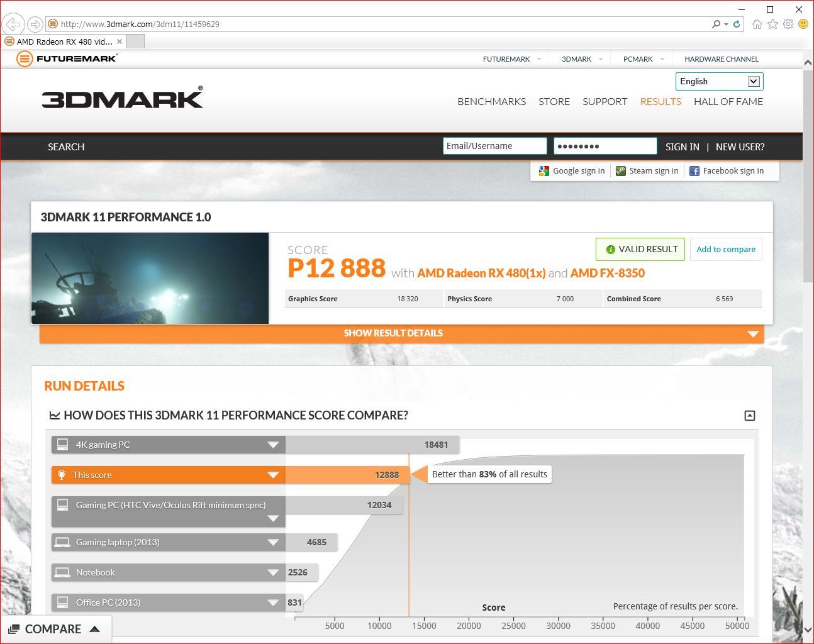This screenshot has height=644, width=814.
Task: Click the Graphics Score value 18 320
Action: pos(408,299)
